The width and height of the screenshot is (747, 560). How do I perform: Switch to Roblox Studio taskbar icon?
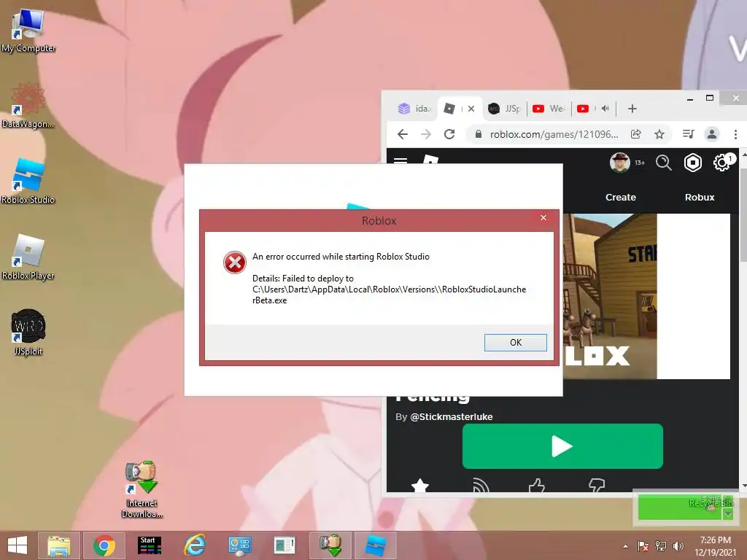pyautogui.click(x=376, y=545)
